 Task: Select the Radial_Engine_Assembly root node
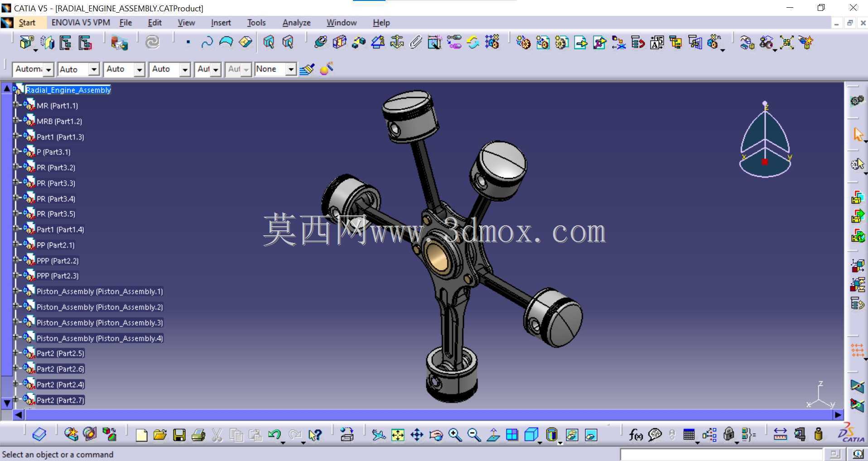(68, 90)
